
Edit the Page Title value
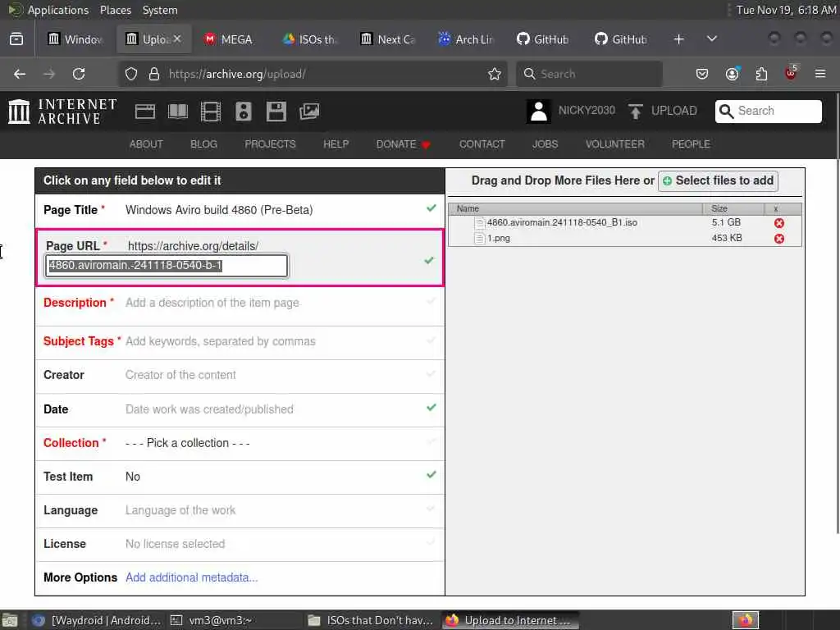click(x=219, y=210)
